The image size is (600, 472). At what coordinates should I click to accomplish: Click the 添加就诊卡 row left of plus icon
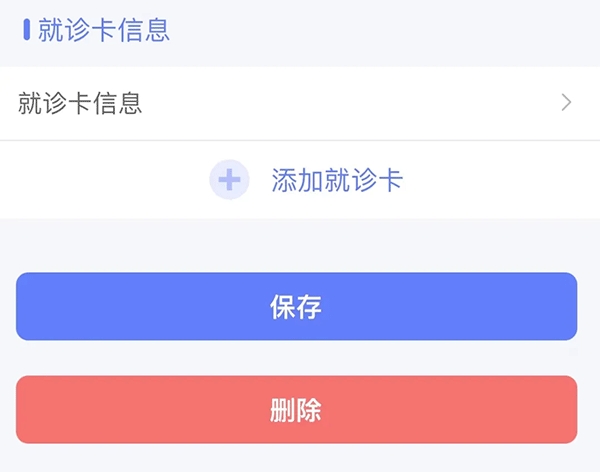click(104, 180)
